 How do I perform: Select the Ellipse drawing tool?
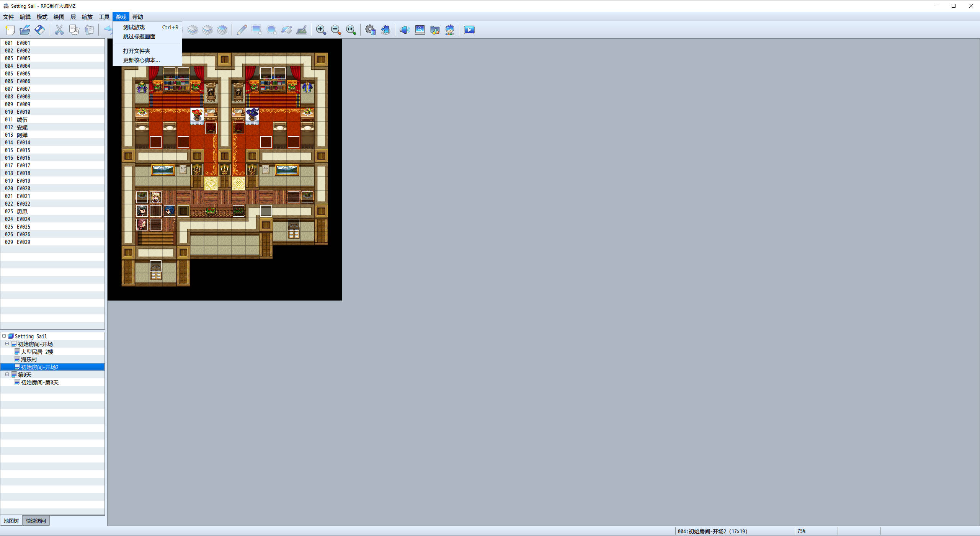(x=271, y=30)
